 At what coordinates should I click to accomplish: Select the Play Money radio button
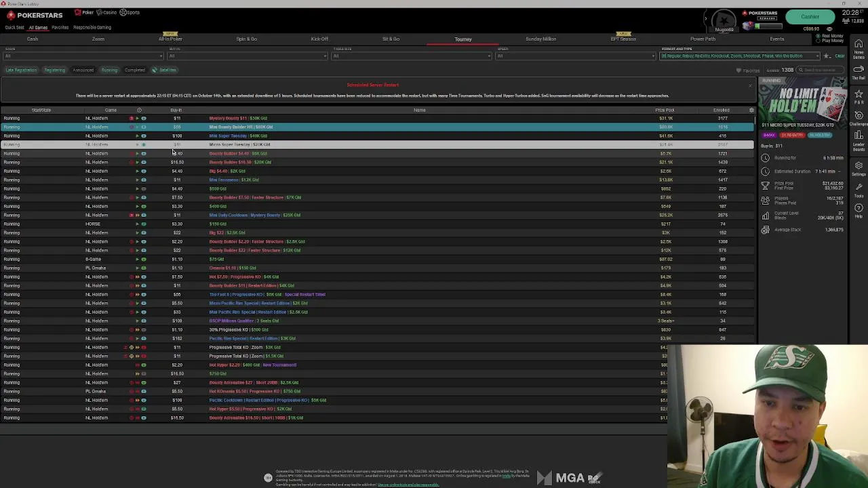click(818, 41)
